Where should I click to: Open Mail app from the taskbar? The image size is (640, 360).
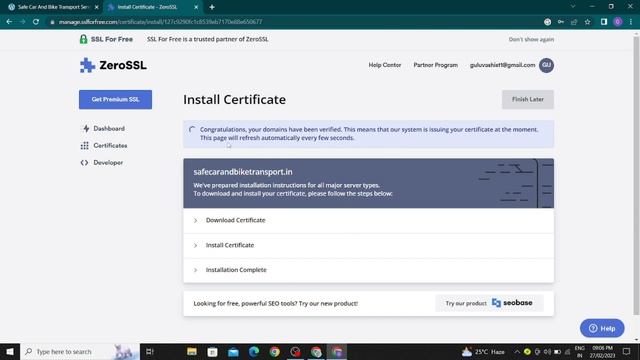click(x=233, y=351)
